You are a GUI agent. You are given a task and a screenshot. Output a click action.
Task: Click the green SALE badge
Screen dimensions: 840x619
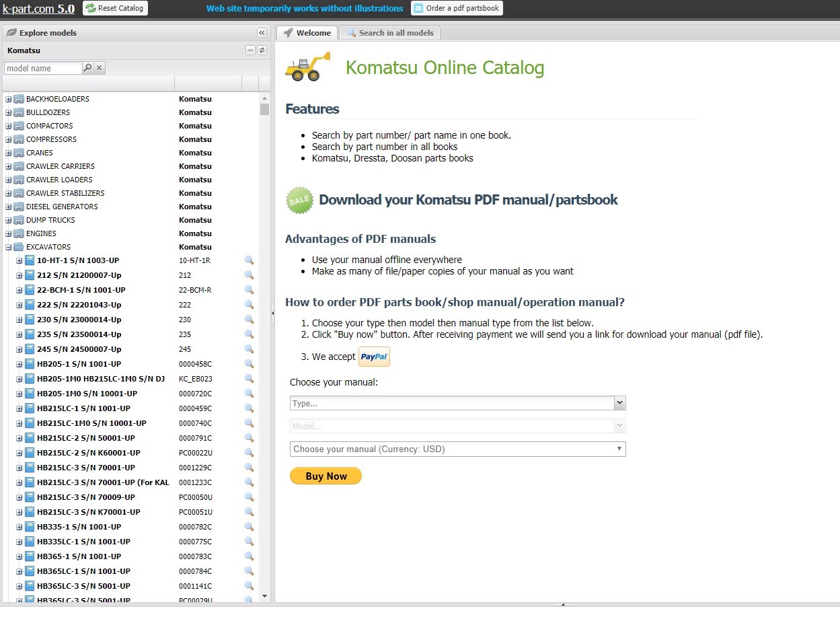point(299,200)
